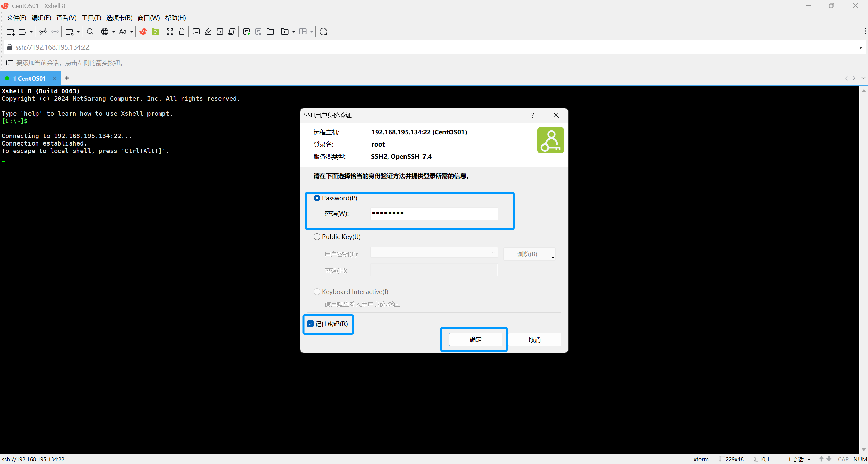Click the New Session toolbar icon
Screen dimensions: 868x464
(10, 32)
